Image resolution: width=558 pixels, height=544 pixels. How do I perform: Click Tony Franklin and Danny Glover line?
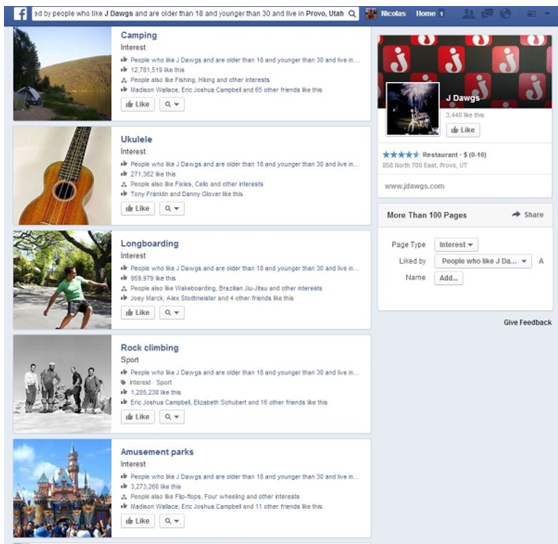click(x=186, y=194)
